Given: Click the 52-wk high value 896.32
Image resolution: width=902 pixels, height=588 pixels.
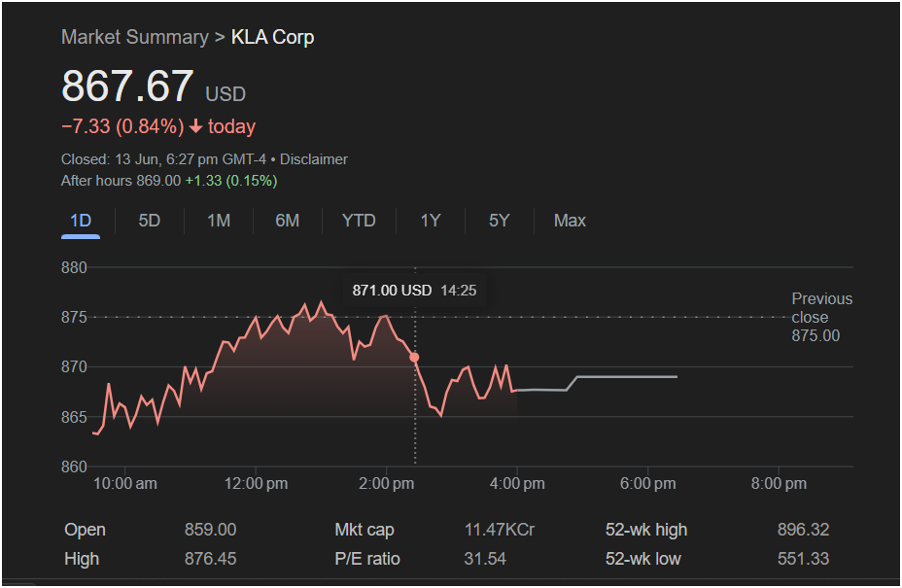Looking at the screenshot, I should coord(803,530).
